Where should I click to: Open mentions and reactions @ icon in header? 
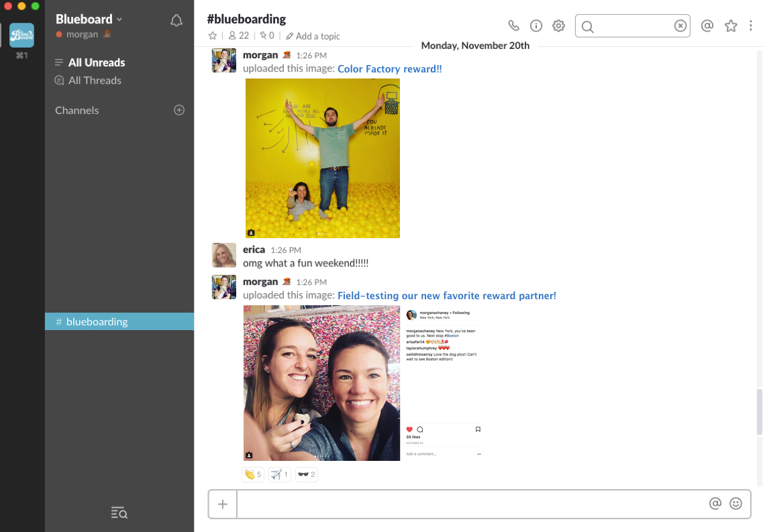point(707,25)
